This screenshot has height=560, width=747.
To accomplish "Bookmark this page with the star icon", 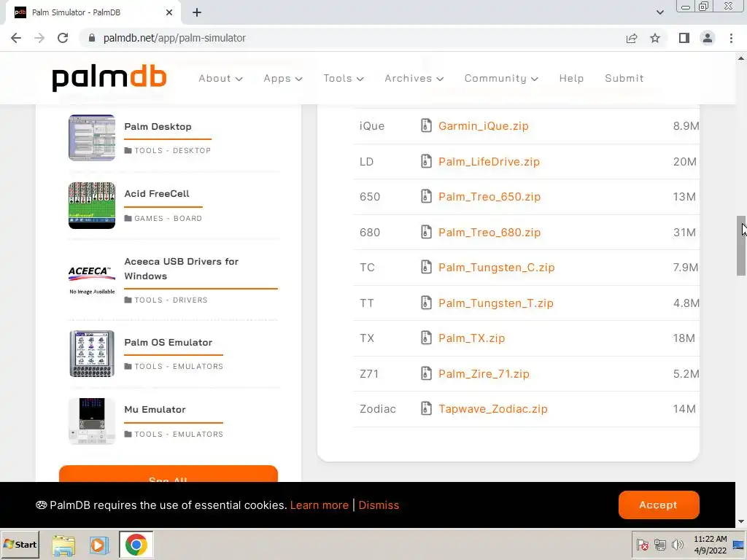I will [x=655, y=38].
